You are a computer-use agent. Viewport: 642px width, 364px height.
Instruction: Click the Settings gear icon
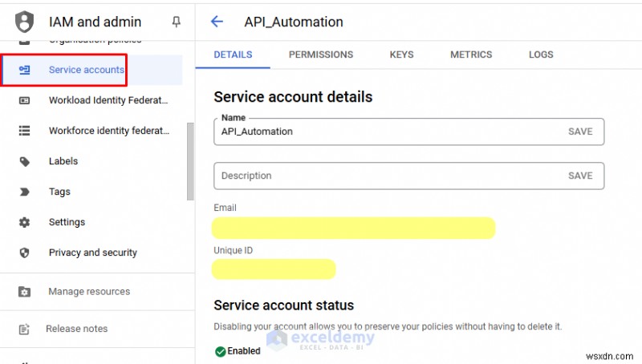point(25,222)
